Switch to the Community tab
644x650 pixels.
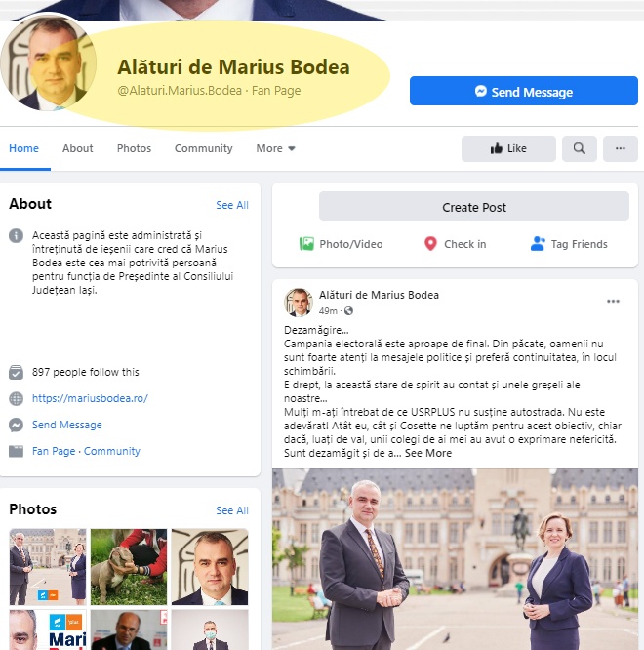point(204,148)
